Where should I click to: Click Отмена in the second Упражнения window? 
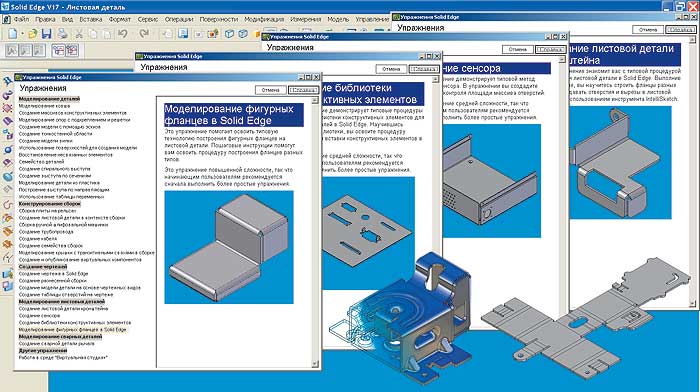pyautogui.click(x=391, y=69)
